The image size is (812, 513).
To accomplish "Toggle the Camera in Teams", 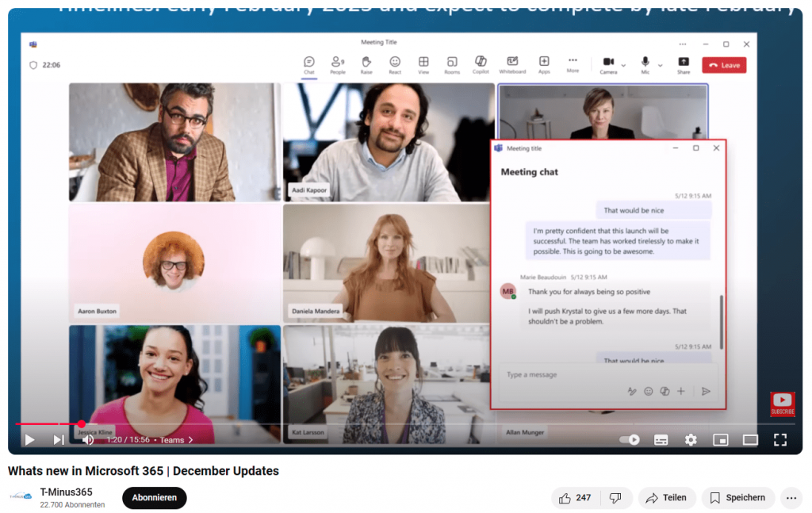I will pos(608,65).
